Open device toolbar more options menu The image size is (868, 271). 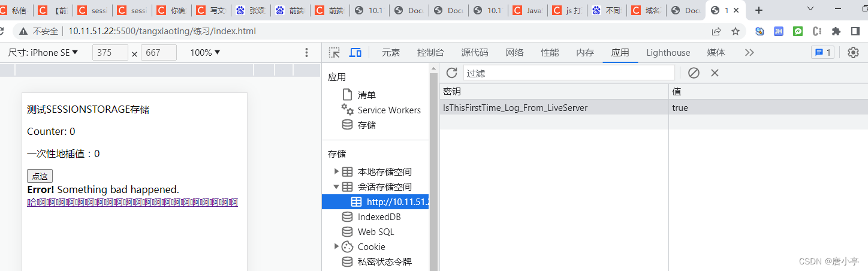307,53
